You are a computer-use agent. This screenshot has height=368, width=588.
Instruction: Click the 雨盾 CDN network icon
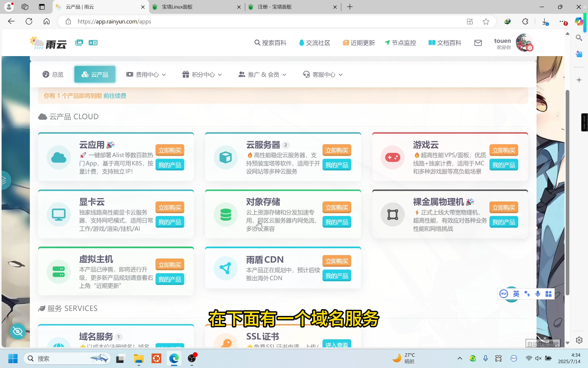(226, 269)
